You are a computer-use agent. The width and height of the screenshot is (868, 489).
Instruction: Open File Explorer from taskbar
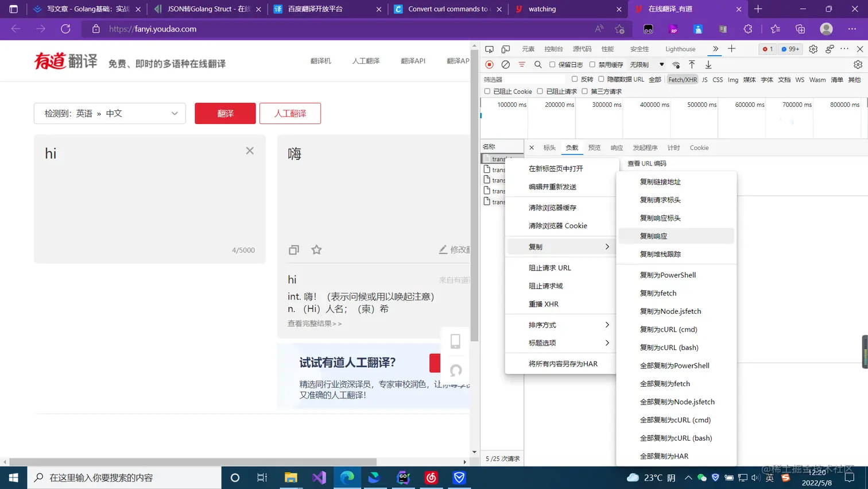[291, 478]
